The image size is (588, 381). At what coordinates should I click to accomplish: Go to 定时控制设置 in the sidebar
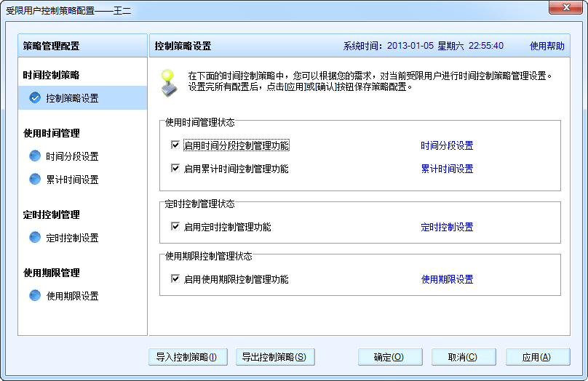coord(72,238)
